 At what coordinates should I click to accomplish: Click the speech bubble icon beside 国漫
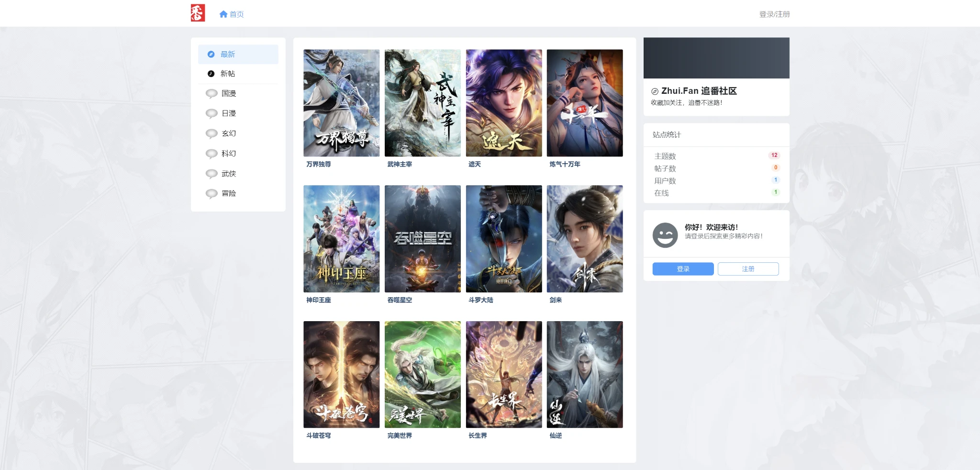coord(212,94)
